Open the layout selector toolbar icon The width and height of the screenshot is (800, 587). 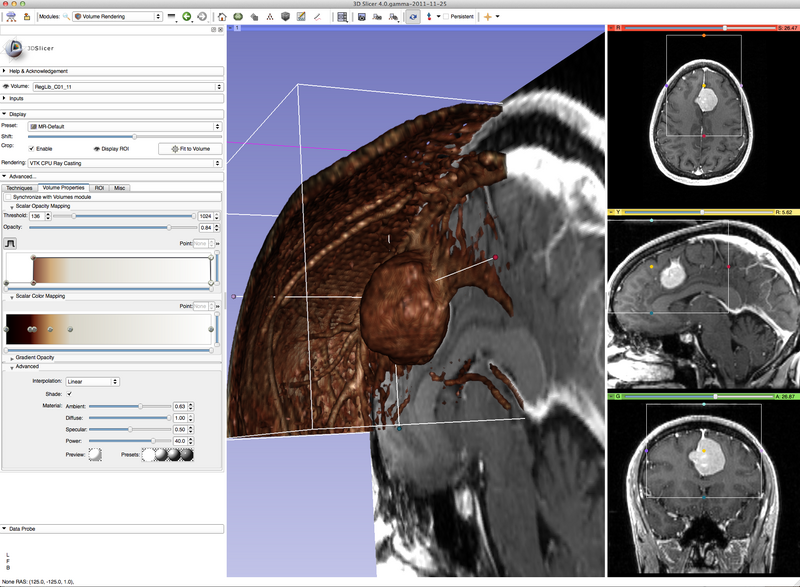click(x=341, y=14)
